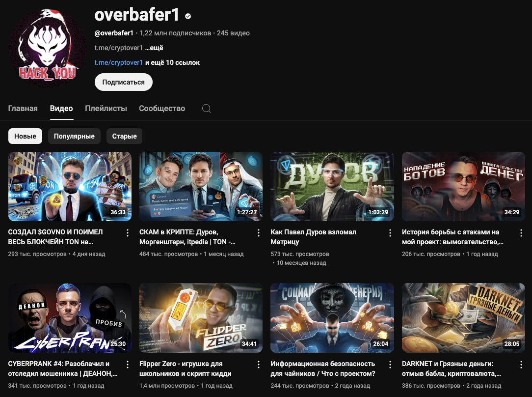
Task: Expand channel description with …ещё
Action: 154,48
